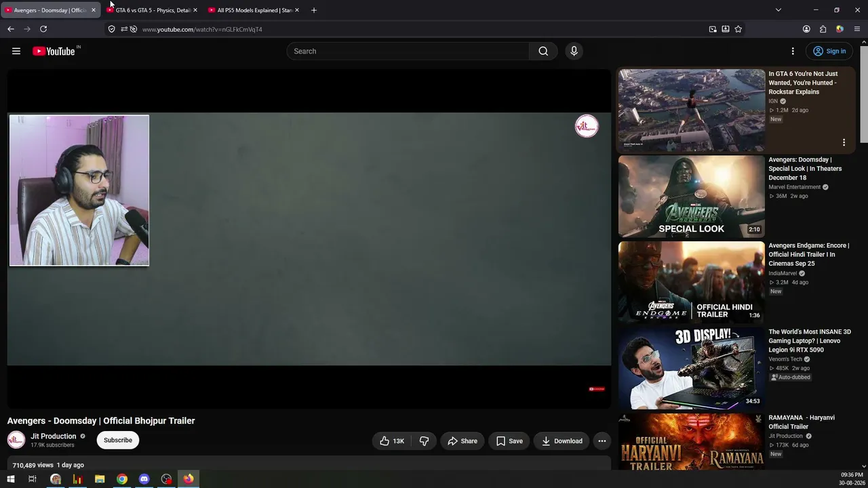Open File Explorer from the taskbar
Screen dimensions: 868x488
pyautogui.click(x=100, y=479)
